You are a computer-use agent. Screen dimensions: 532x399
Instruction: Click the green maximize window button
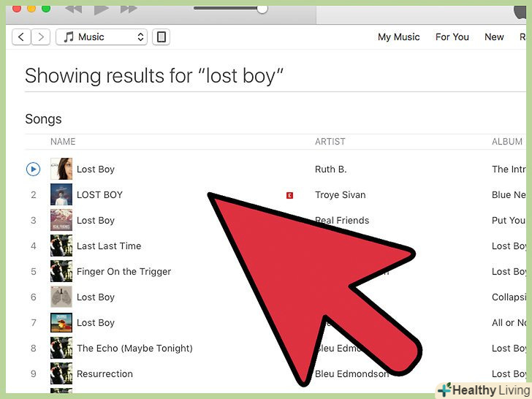pos(46,9)
